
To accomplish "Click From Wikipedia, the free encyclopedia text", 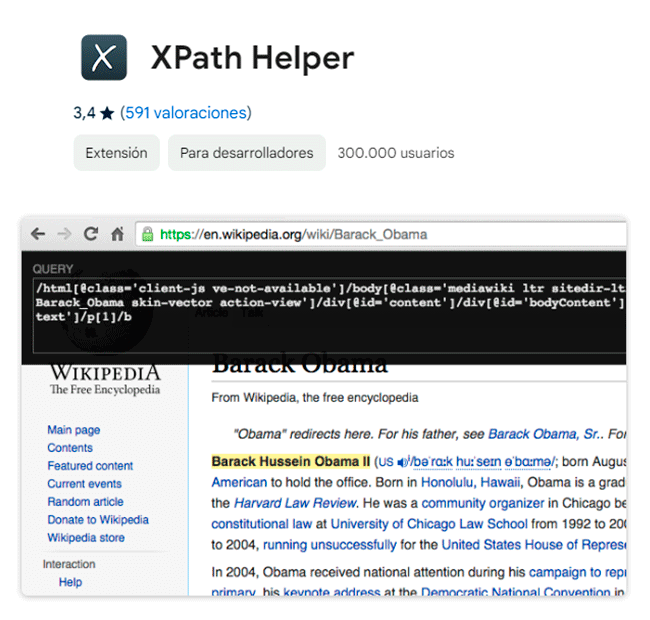I will [315, 397].
